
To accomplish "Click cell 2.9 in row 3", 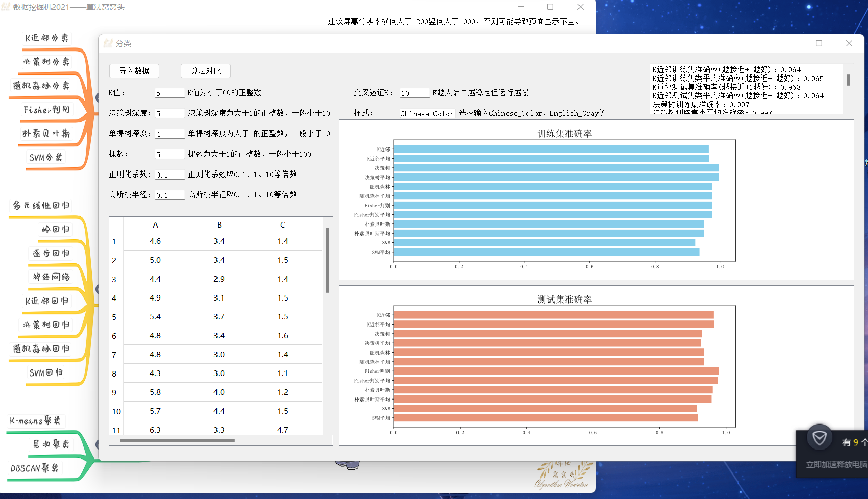I will [x=219, y=279].
